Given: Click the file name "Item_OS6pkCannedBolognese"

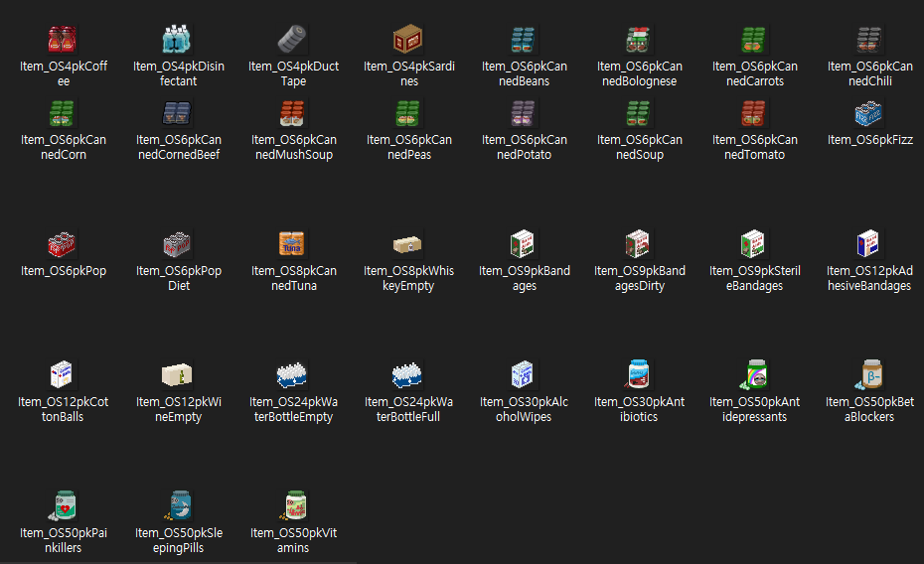Looking at the screenshot, I should click(x=640, y=73).
